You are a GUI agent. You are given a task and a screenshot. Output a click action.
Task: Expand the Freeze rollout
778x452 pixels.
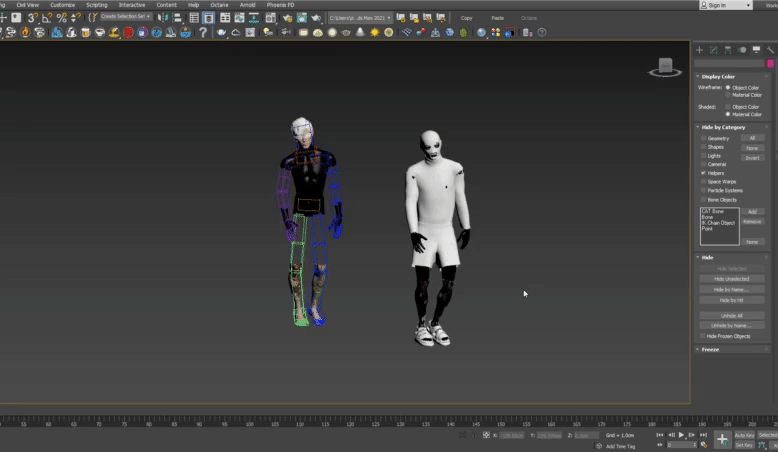coord(710,350)
